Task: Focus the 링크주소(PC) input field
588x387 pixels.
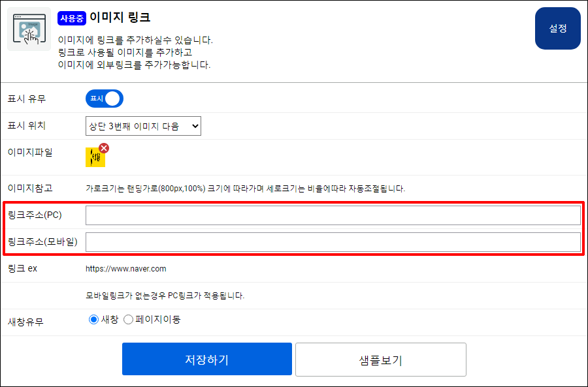Action: point(333,215)
